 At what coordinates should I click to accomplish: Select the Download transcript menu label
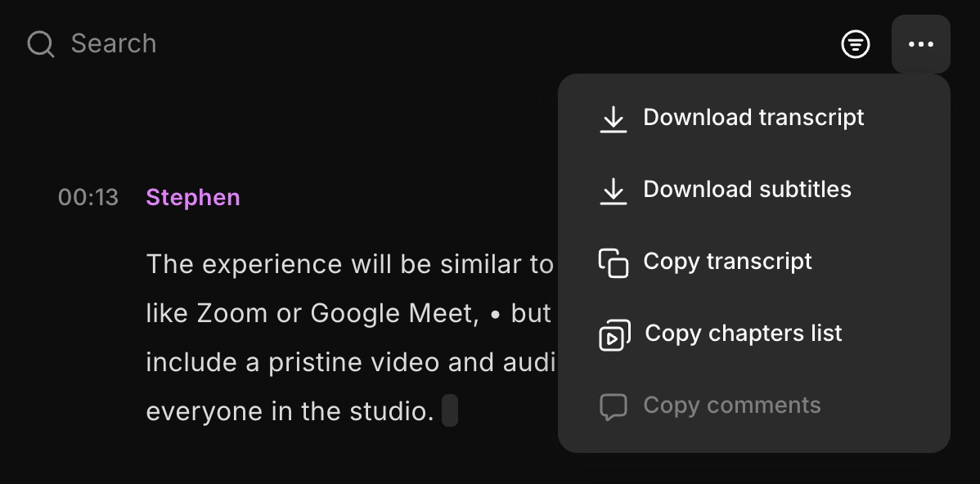coord(753,118)
